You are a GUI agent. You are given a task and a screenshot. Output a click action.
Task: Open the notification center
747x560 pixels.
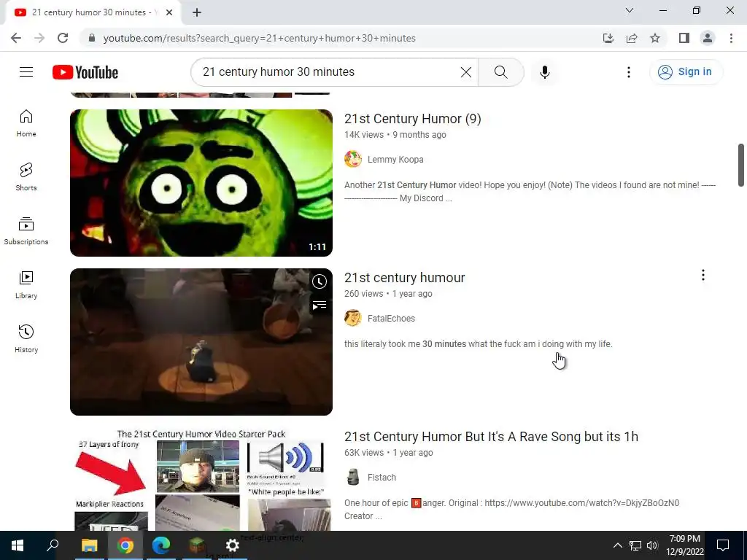723,545
